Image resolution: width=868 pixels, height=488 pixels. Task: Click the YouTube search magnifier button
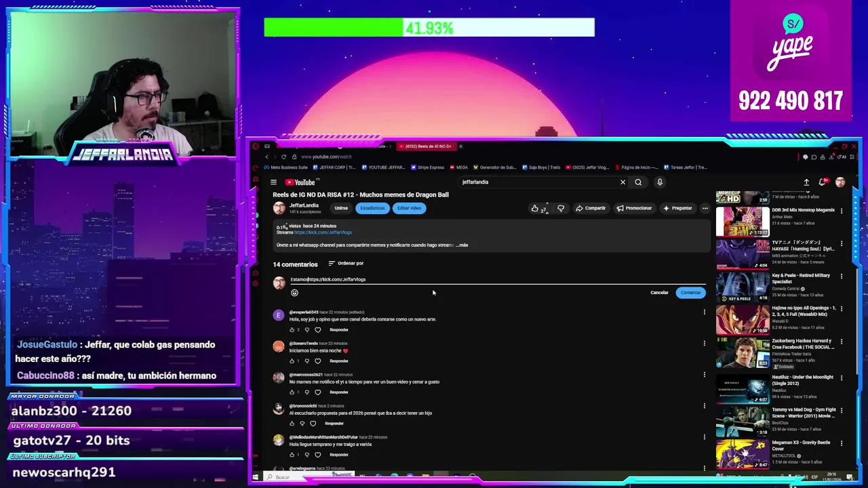pos(638,182)
